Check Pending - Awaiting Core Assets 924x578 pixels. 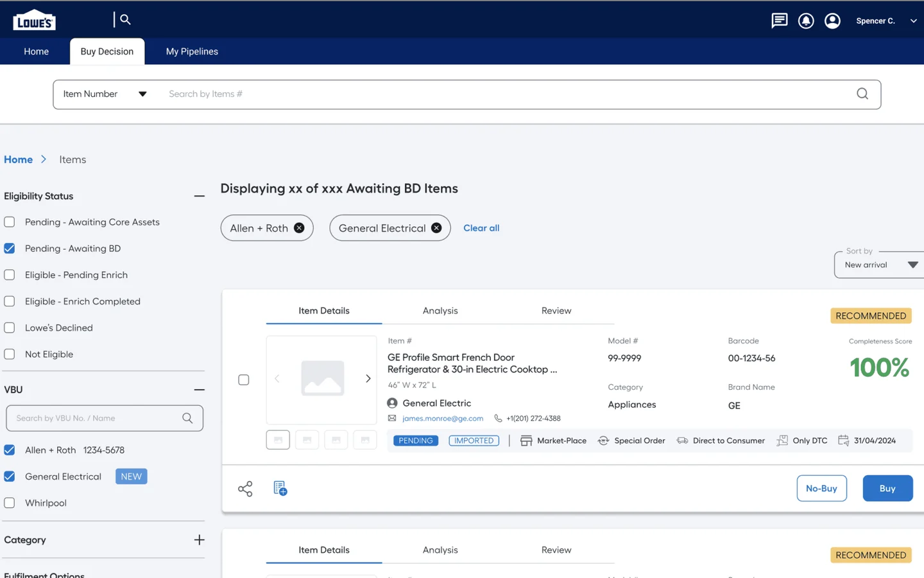(10, 222)
